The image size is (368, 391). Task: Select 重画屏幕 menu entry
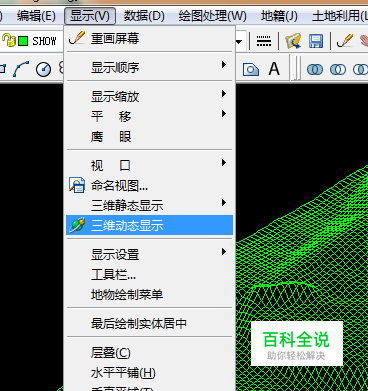pyautogui.click(x=149, y=39)
